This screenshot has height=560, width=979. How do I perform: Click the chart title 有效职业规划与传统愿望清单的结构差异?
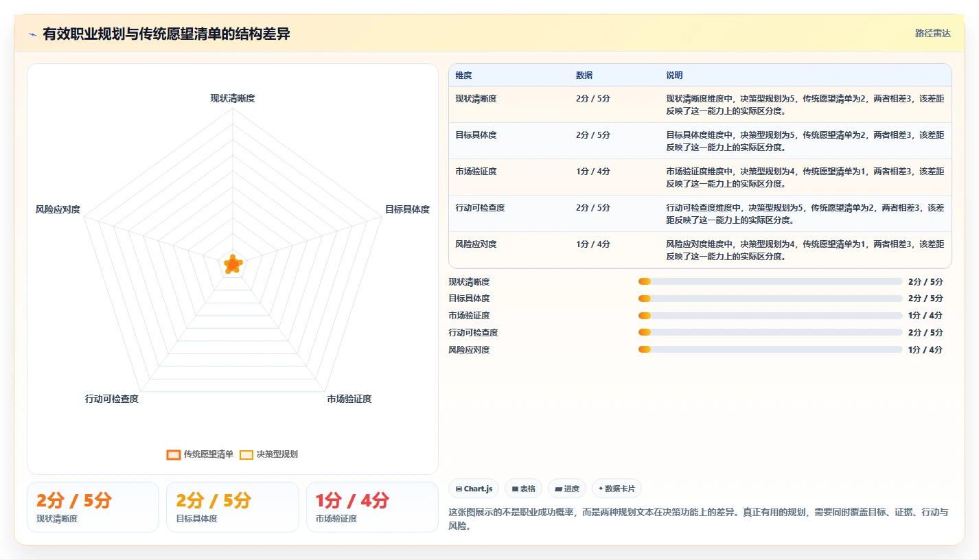166,34
